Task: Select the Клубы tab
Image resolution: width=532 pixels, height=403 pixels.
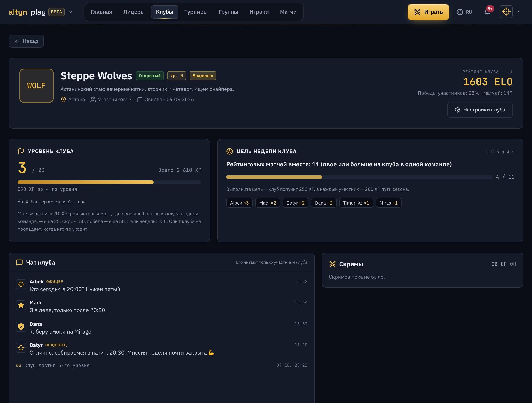Action: tap(165, 12)
